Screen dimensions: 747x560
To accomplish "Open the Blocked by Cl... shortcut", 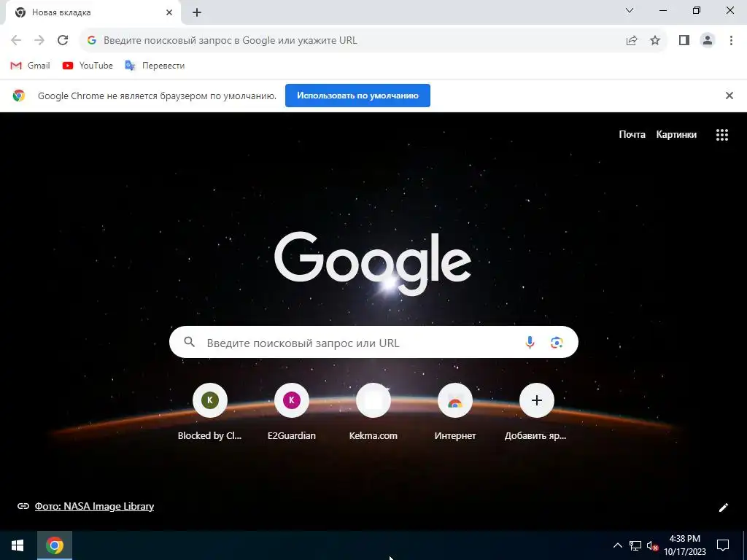I will point(209,413).
